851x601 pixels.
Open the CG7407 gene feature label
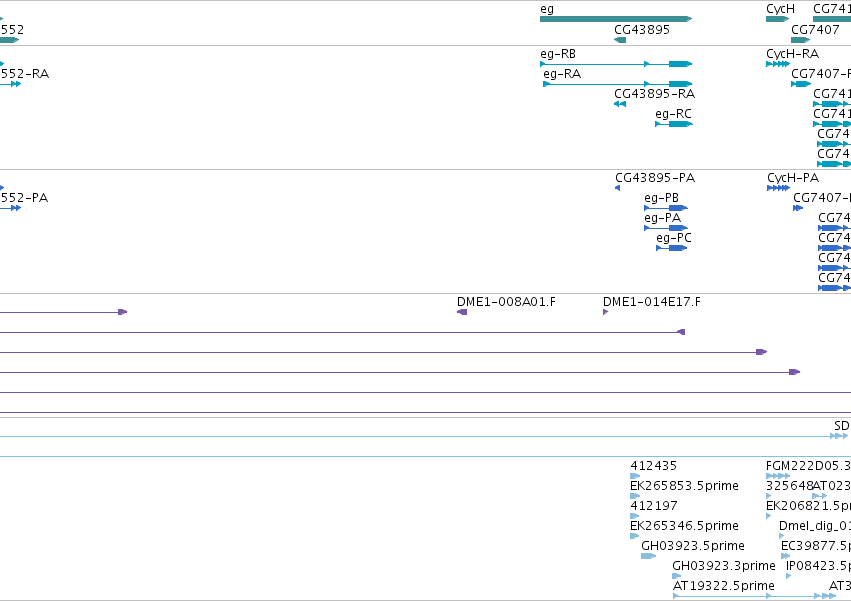tap(815, 30)
